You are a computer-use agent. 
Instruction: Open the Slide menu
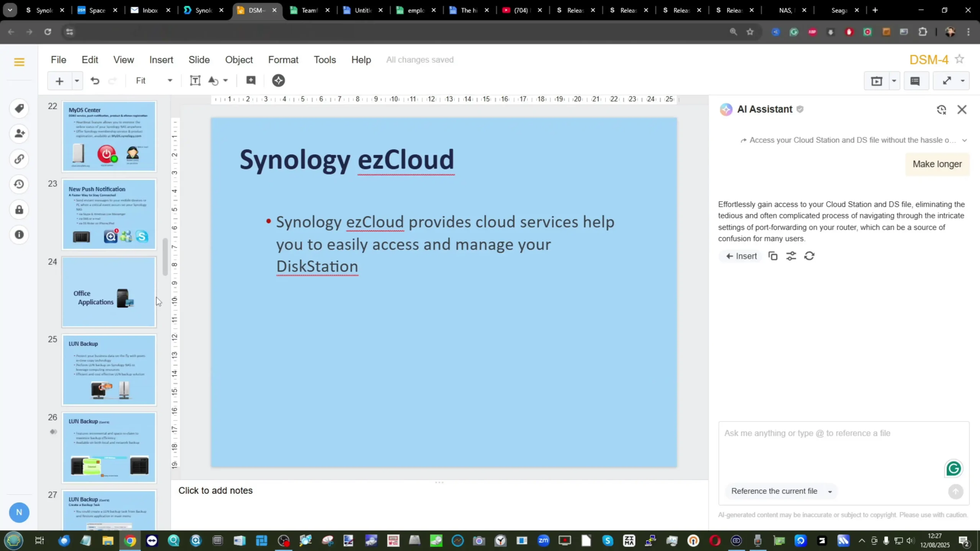click(x=199, y=60)
